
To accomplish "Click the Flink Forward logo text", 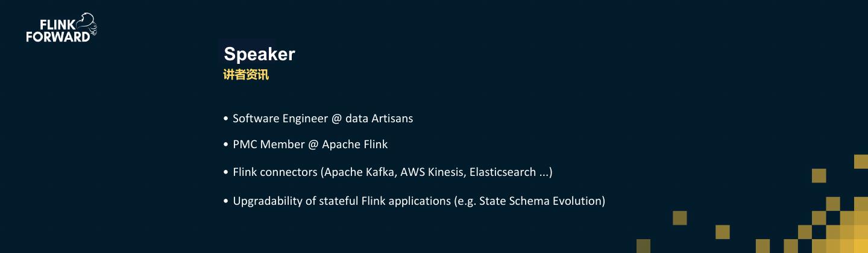I will point(57,31).
